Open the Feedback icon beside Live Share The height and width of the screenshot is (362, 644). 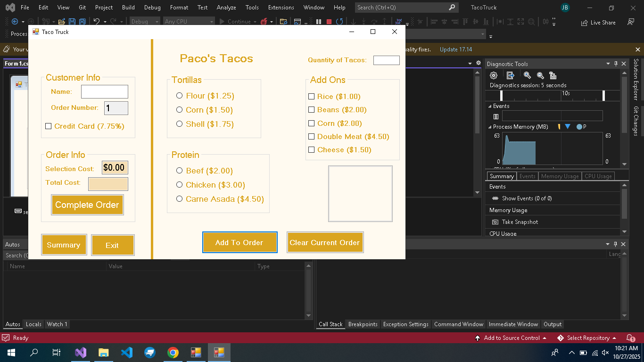pos(631,22)
